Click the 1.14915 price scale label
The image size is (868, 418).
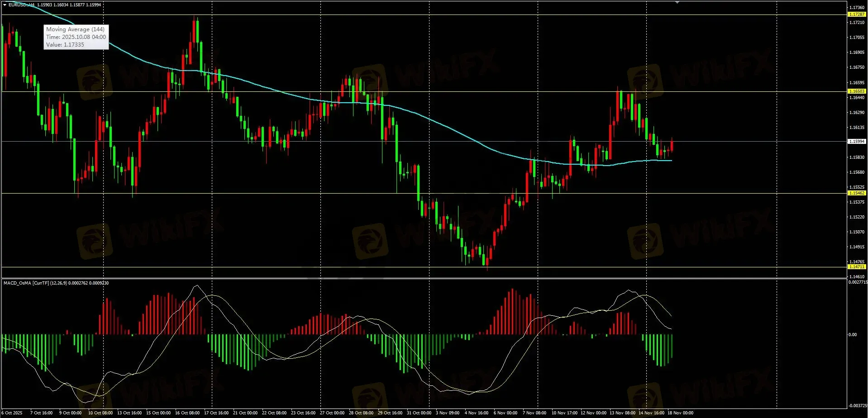857,247
